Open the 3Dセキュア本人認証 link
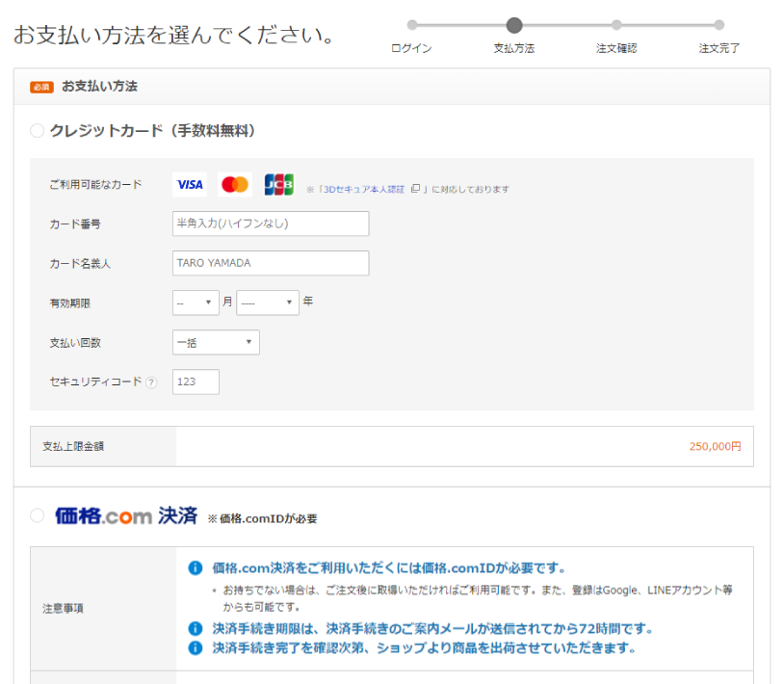Viewport: 784px width, 684px height. [x=363, y=190]
